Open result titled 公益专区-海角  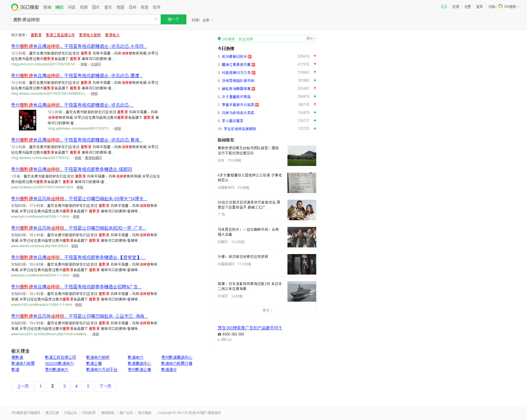(79, 316)
